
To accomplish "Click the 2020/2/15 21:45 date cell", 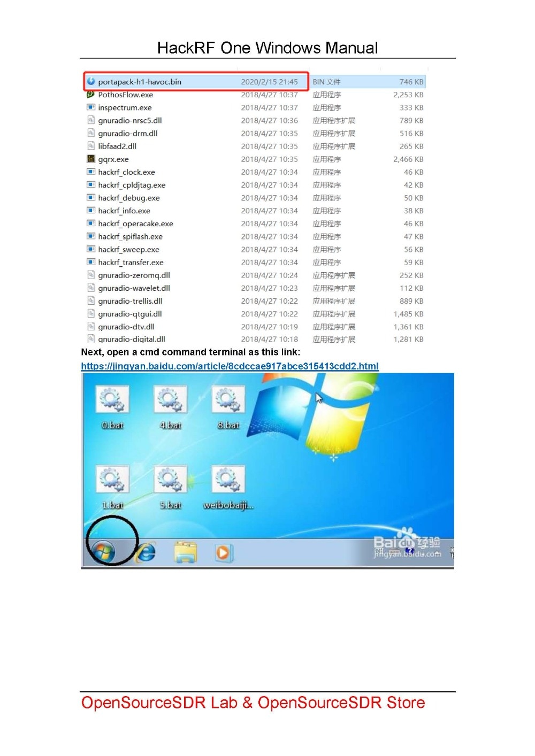I will point(269,82).
